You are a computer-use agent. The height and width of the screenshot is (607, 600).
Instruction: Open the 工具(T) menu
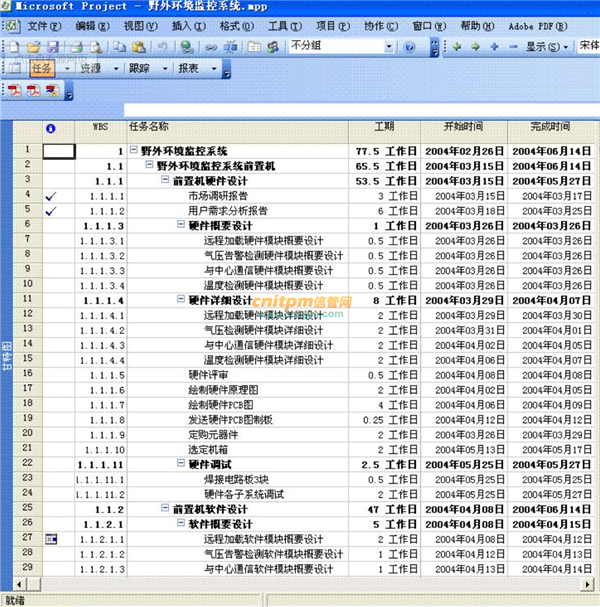(x=285, y=24)
